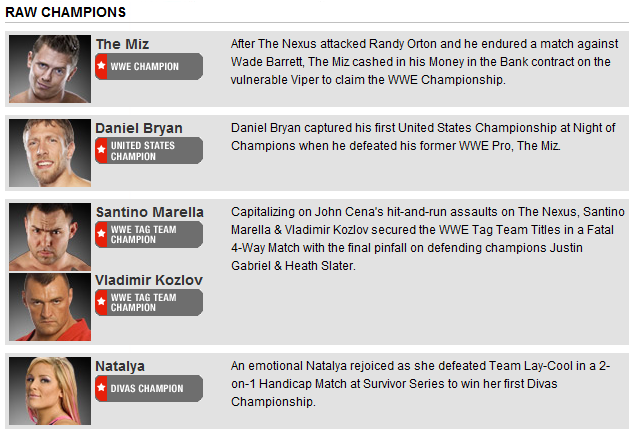Select the Divas Champion badge
636x437 pixels.
149,388
